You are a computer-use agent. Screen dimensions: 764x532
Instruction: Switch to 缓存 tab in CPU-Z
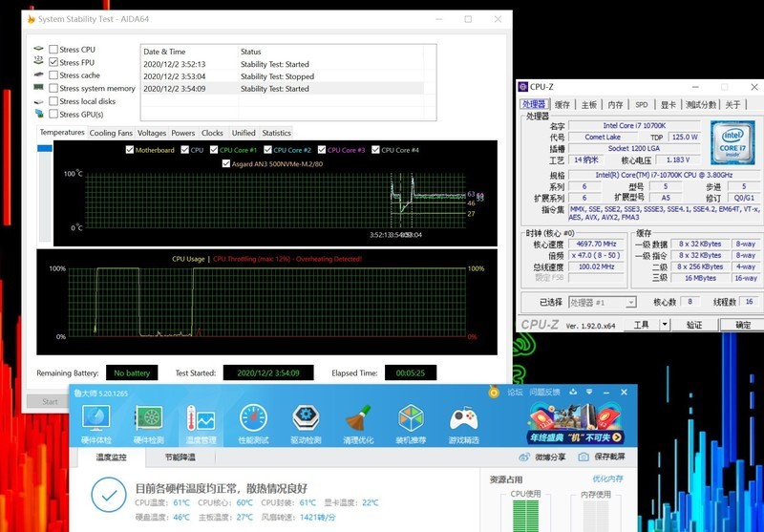coord(562,105)
